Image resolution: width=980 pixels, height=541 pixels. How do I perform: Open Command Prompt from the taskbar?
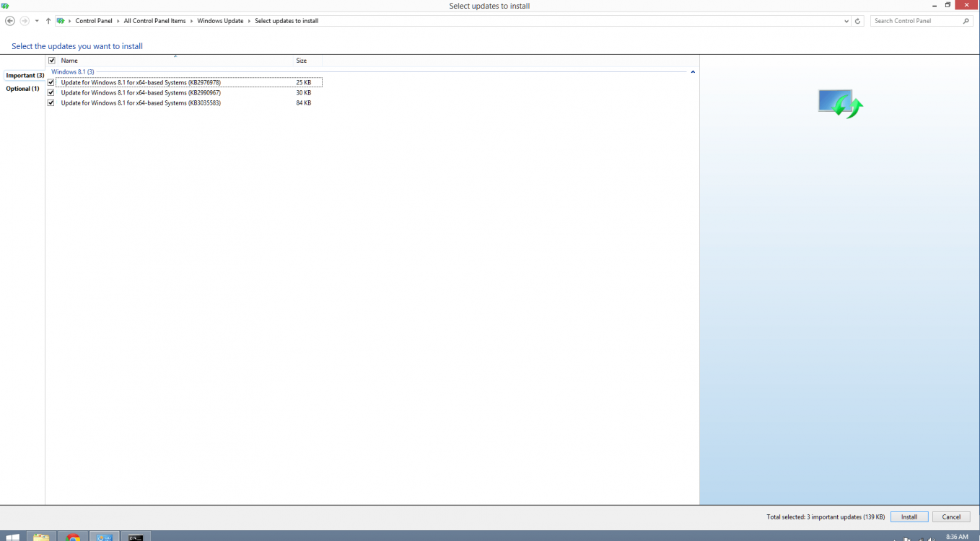pos(136,537)
